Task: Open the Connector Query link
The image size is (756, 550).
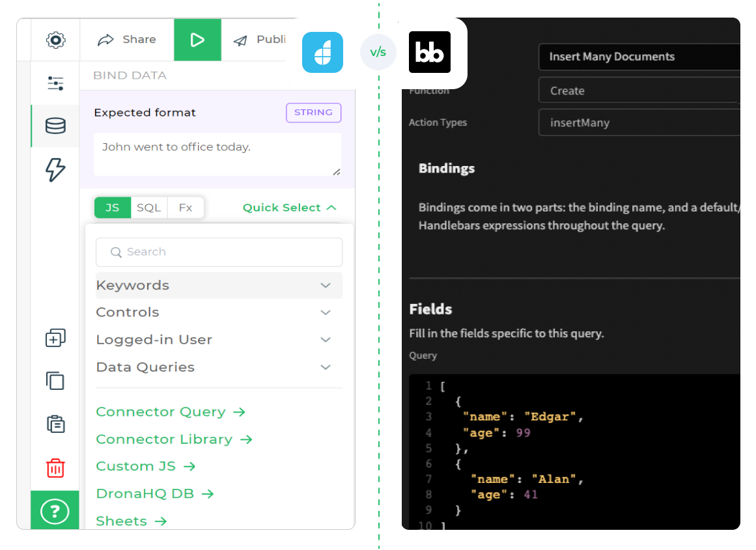Action: pos(170,411)
